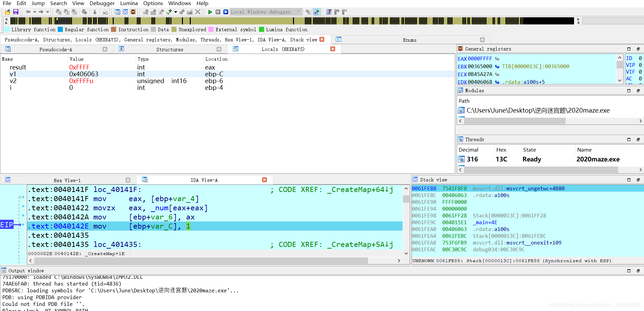This screenshot has height=311, width=644.
Task: Click the Jump back arrow icon
Action: [x=28, y=12]
